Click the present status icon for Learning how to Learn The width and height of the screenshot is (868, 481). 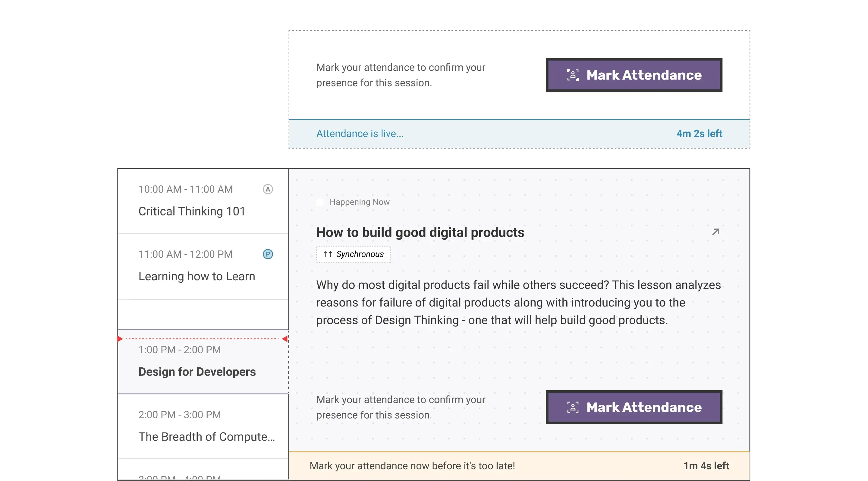point(268,254)
